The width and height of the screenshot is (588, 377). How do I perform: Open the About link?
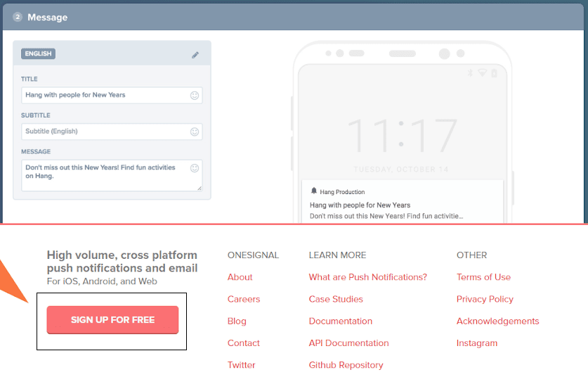coord(240,277)
